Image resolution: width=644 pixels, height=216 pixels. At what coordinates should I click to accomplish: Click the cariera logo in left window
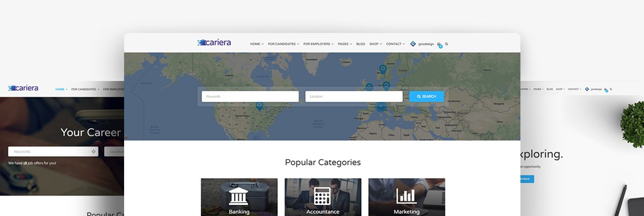click(x=23, y=88)
